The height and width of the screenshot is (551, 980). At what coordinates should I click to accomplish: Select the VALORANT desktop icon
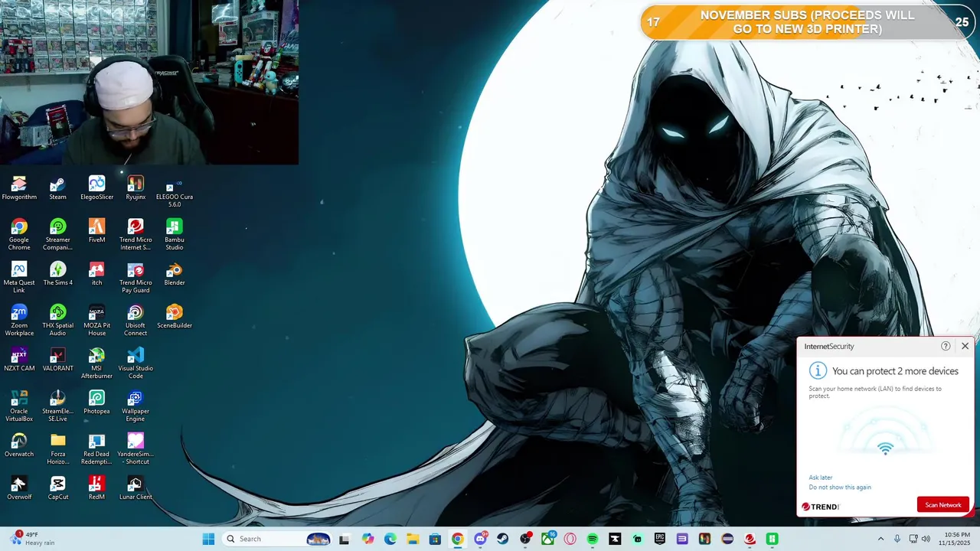(x=58, y=360)
